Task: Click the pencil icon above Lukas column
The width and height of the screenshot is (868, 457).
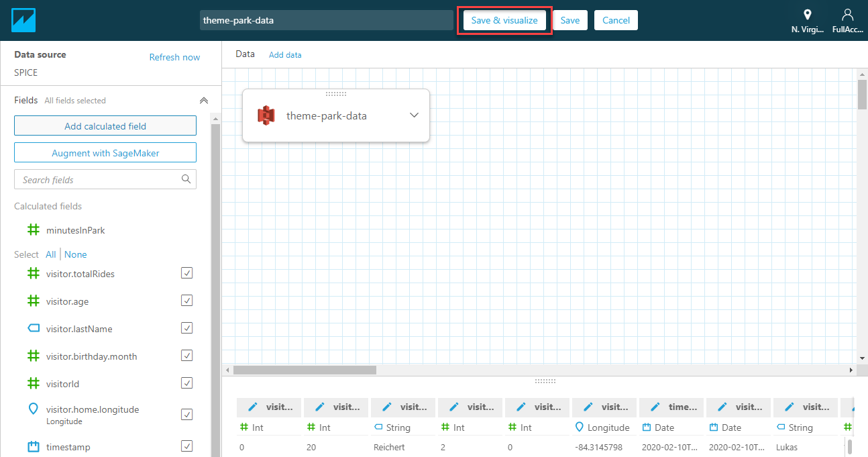Action: [790, 407]
